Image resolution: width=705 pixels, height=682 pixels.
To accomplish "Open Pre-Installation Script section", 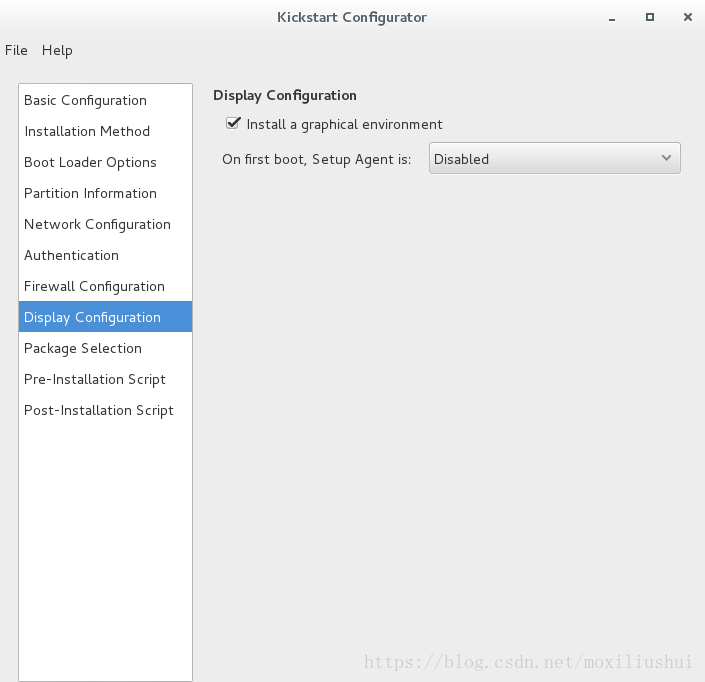I will pyautogui.click(x=105, y=379).
